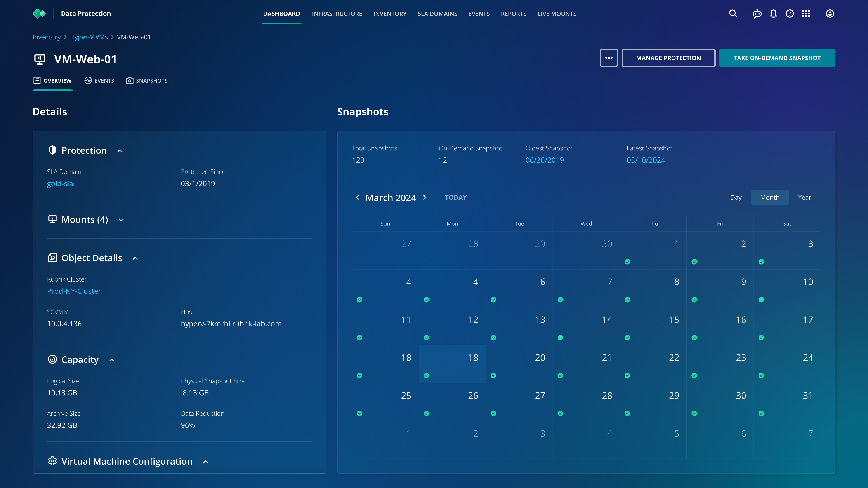868x488 pixels.
Task: Click the help question mark icon
Action: click(x=790, y=14)
